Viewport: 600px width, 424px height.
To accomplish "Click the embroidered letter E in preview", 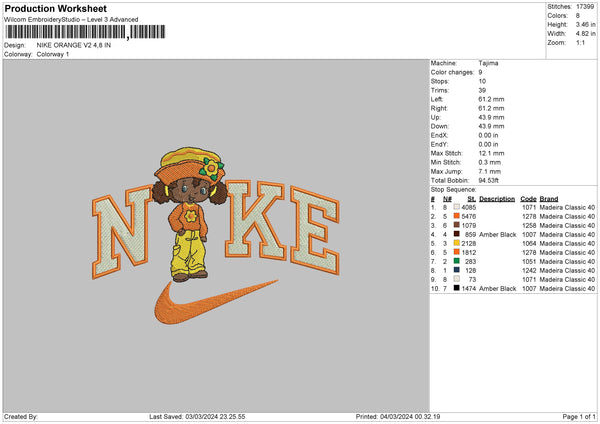I will coord(315,230).
